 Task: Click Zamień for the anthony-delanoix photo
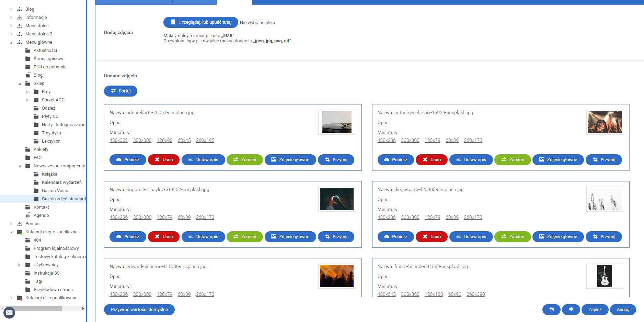click(x=513, y=160)
